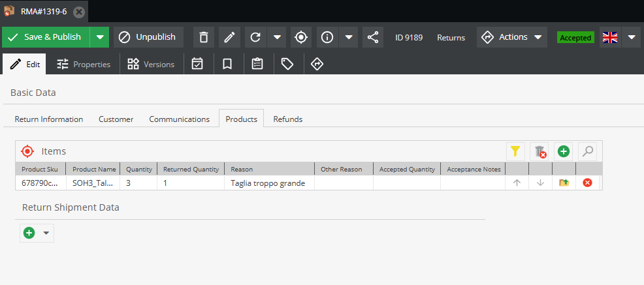This screenshot has width=644, height=285.
Task: Click the trash delete icon in toolbar
Action: pyautogui.click(x=203, y=37)
